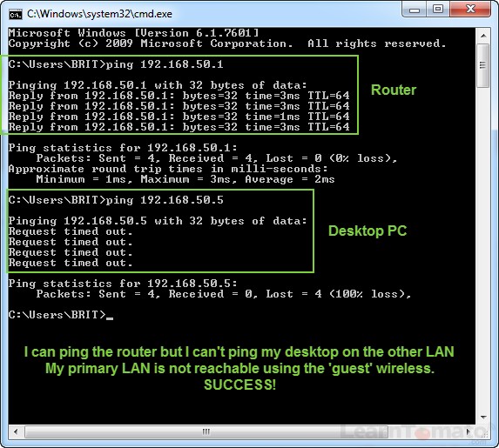Click the command 'ping 192.168.50.1'
Screen dimensions: 499x448
165,64
